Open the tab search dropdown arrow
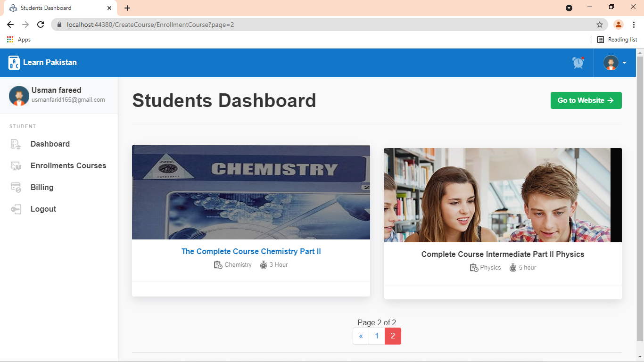The width and height of the screenshot is (644, 362). pos(569,8)
